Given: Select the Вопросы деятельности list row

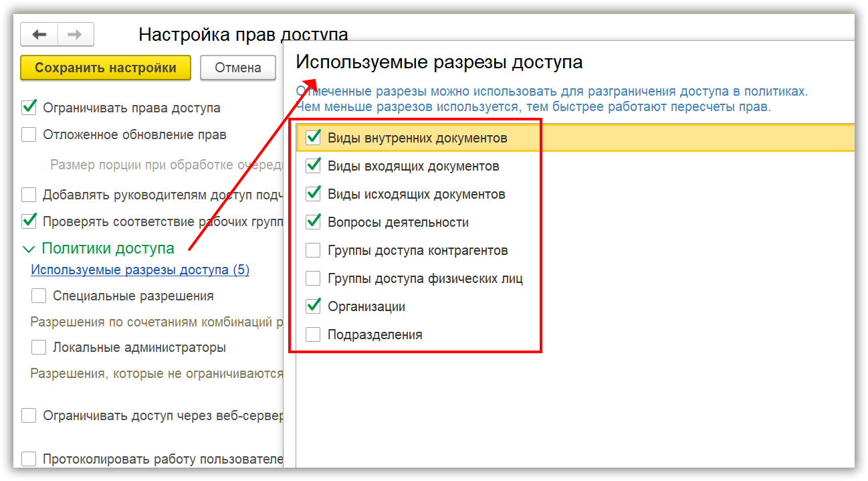Looking at the screenshot, I should [x=398, y=222].
